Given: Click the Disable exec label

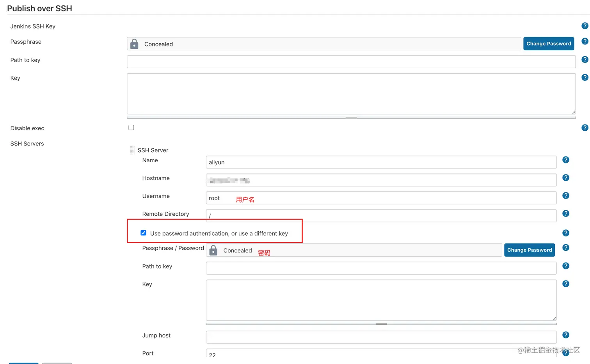Looking at the screenshot, I should (x=27, y=128).
